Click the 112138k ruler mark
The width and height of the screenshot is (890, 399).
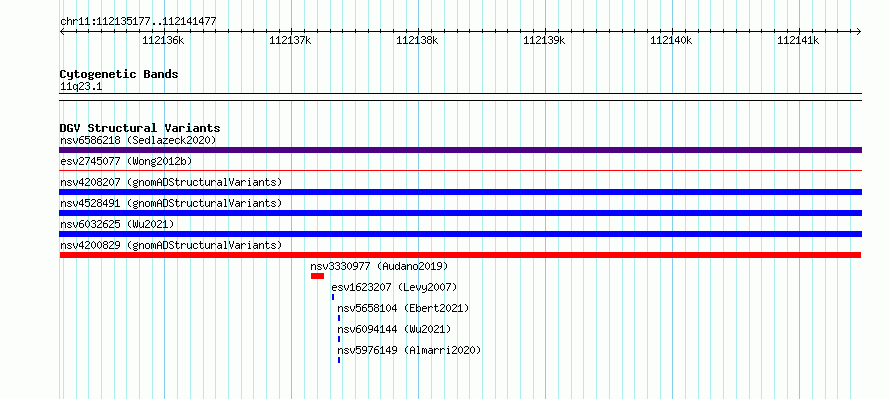click(x=417, y=40)
